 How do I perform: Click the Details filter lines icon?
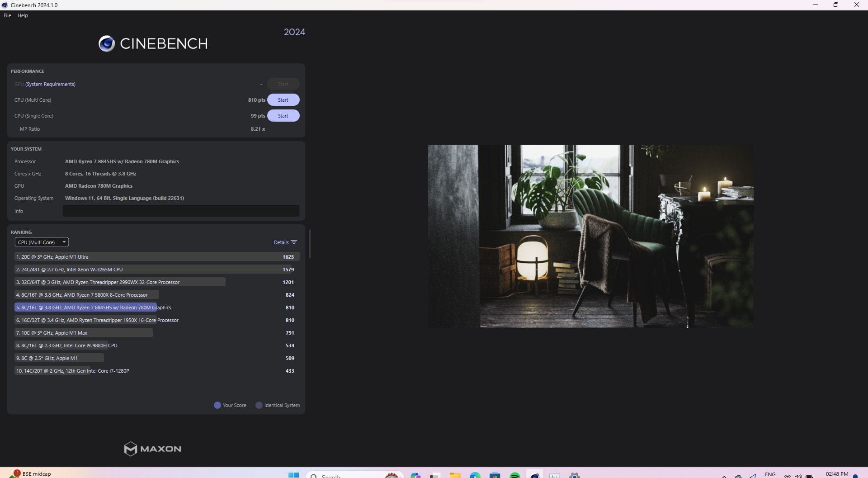294,242
